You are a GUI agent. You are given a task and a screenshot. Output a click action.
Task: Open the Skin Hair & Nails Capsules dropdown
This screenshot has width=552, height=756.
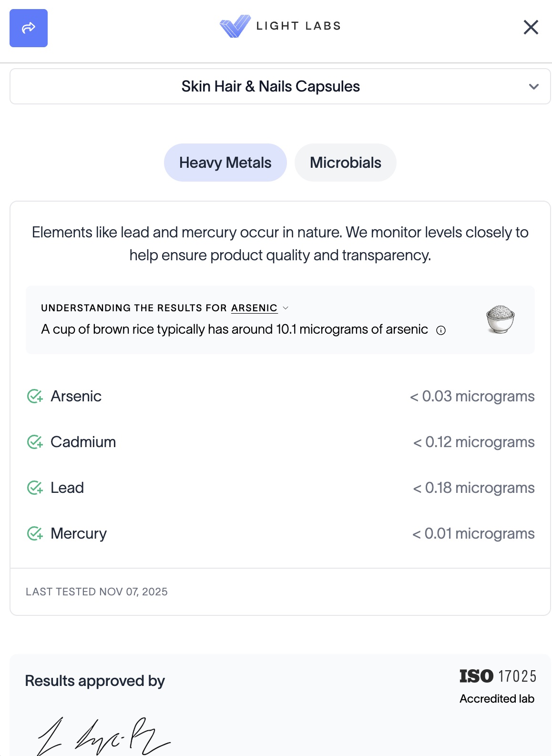[x=270, y=86]
